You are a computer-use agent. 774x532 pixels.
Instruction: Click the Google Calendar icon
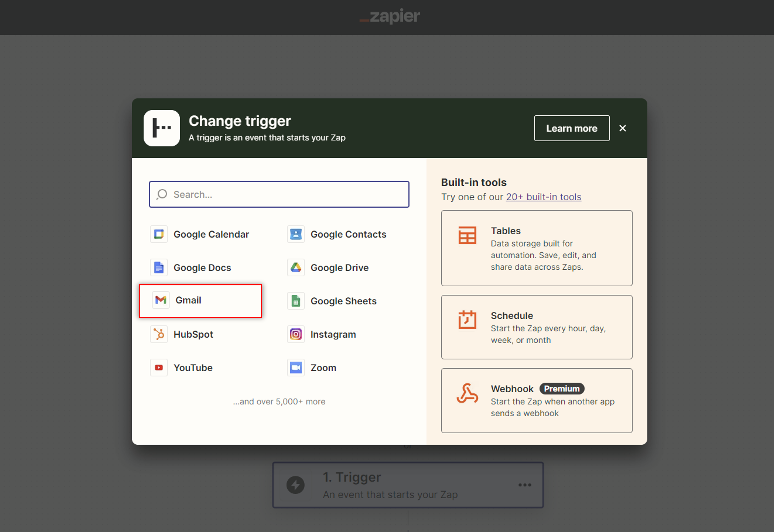tap(159, 234)
